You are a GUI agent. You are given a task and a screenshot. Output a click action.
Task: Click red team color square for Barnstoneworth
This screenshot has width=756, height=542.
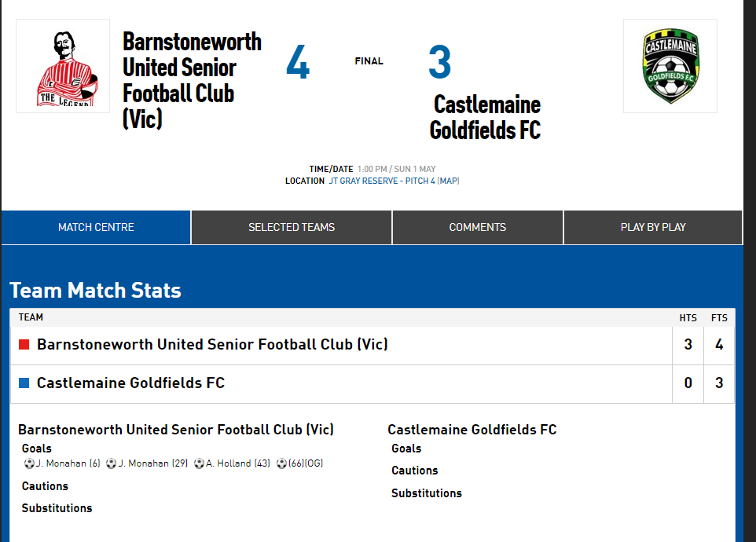(x=24, y=345)
